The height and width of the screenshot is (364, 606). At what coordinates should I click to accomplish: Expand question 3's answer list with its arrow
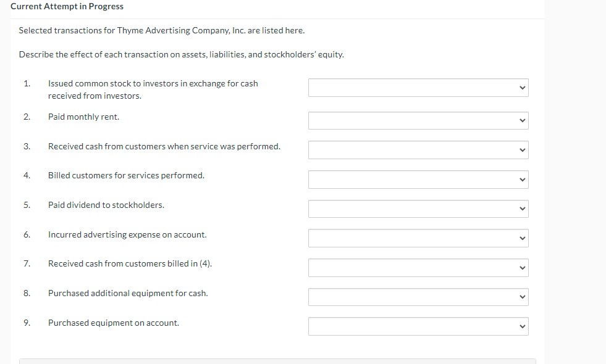522,149
